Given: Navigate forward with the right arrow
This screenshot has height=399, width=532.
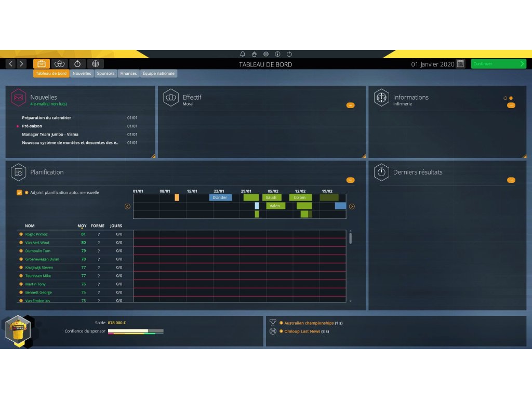Looking at the screenshot, I should pyautogui.click(x=21, y=63).
